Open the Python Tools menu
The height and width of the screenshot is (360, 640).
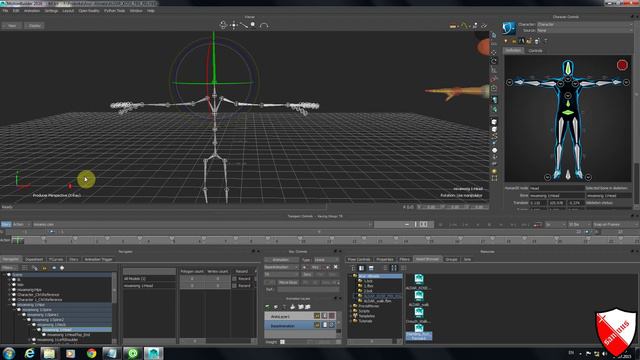pos(114,11)
